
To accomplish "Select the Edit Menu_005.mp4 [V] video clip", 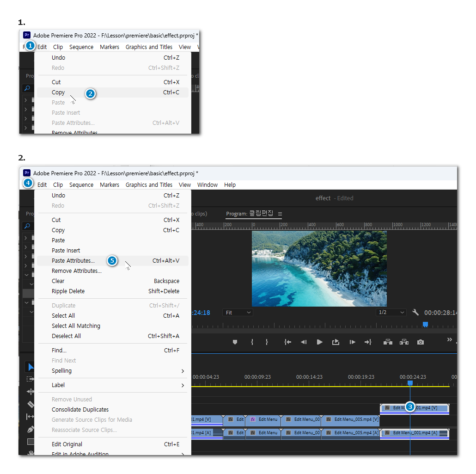I will (352, 420).
